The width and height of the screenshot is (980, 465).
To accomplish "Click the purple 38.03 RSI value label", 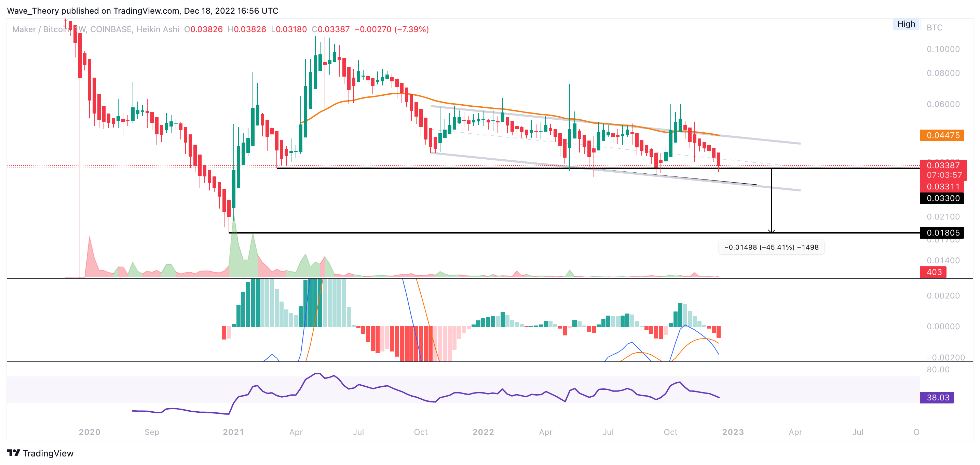I will [937, 397].
